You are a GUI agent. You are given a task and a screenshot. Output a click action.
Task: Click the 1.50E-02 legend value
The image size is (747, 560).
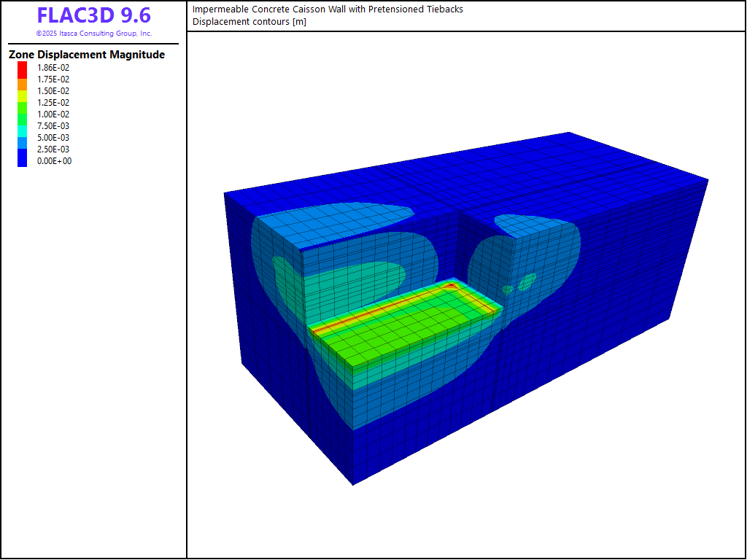pyautogui.click(x=53, y=91)
